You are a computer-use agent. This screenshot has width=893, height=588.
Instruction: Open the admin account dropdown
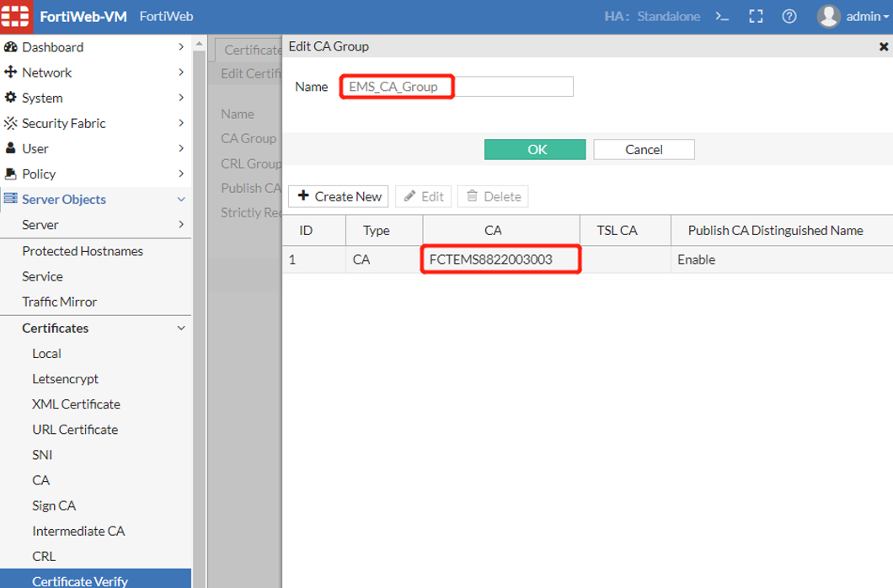(x=868, y=17)
